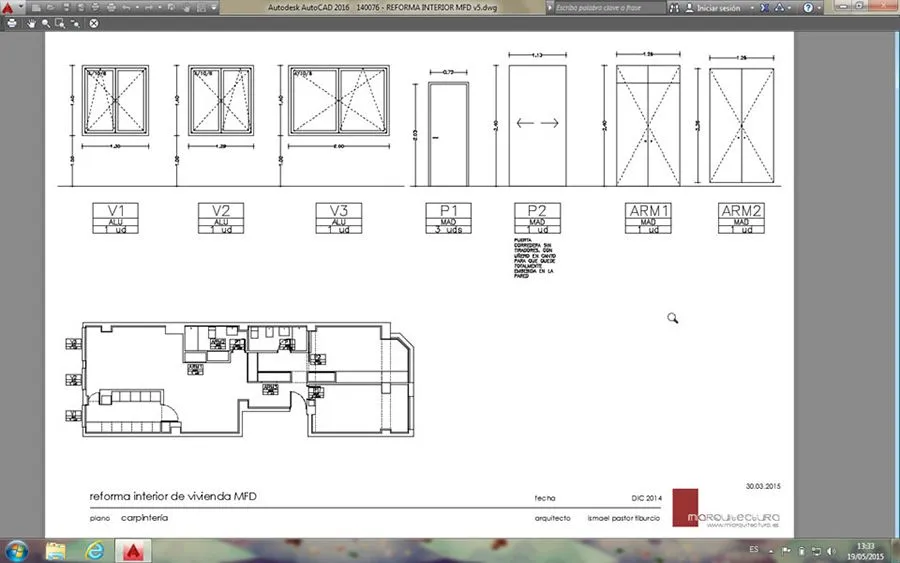Click the Open file icon in quick access toolbar
This screenshot has height=563, width=900.
pos(51,7)
